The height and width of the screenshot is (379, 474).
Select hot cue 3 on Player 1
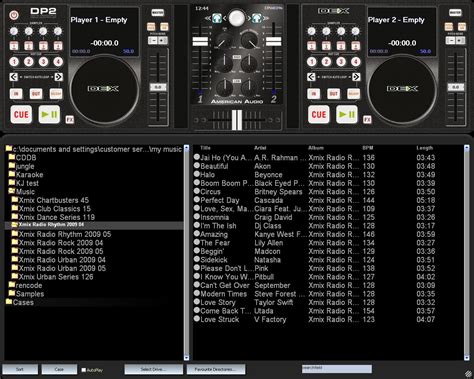(x=43, y=62)
